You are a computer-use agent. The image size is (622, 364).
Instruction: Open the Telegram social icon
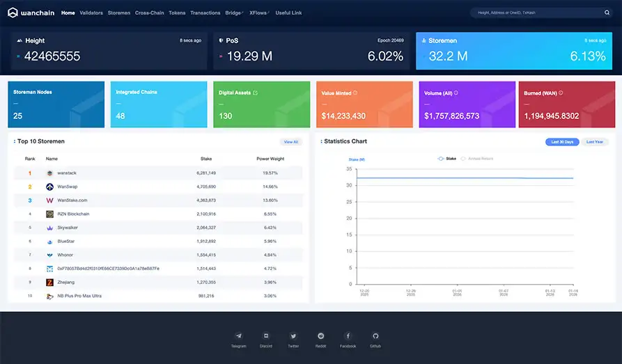tap(239, 336)
